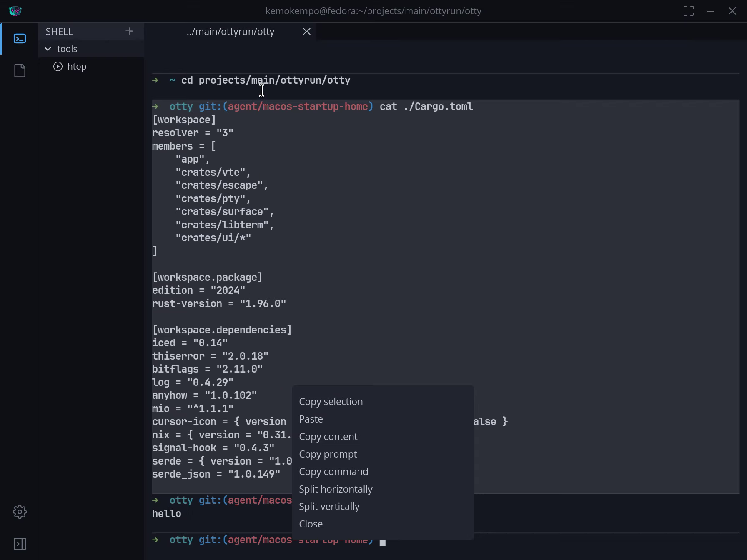Image resolution: width=747 pixels, height=560 pixels.
Task: Collapse the tools folder chevron
Action: coord(48,49)
